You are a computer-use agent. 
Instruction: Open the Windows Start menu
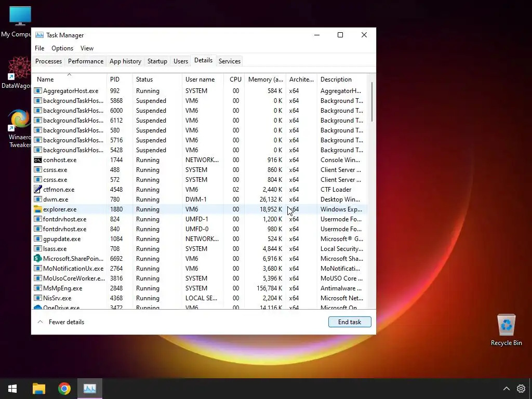(12, 389)
